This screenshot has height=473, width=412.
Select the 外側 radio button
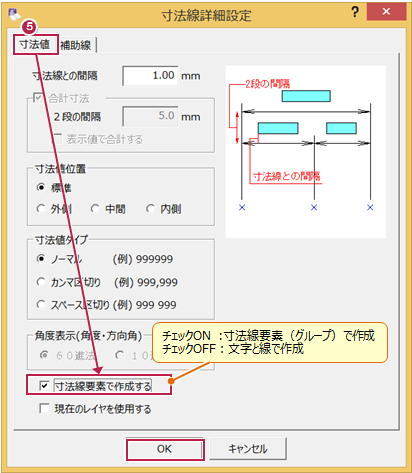point(41,209)
